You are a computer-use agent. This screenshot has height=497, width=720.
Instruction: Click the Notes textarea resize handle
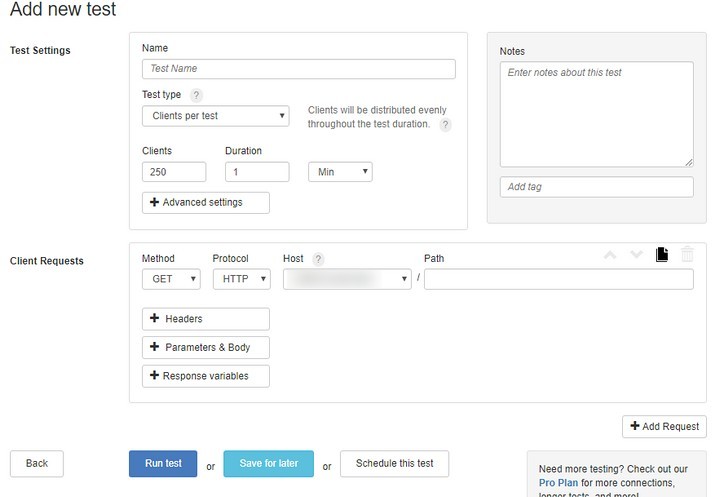tap(689, 162)
